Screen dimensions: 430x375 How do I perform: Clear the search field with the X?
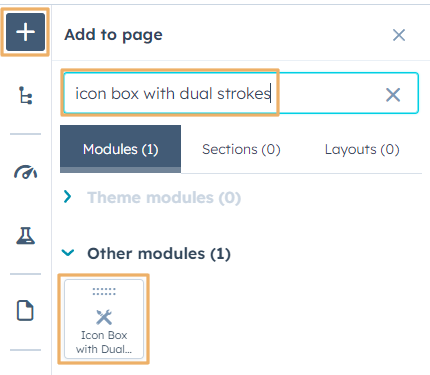point(393,95)
